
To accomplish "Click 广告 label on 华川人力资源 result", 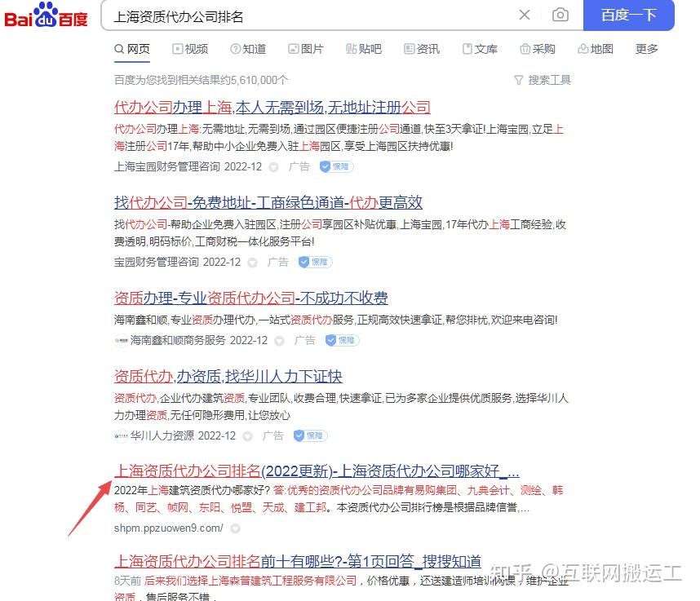I will (x=272, y=435).
